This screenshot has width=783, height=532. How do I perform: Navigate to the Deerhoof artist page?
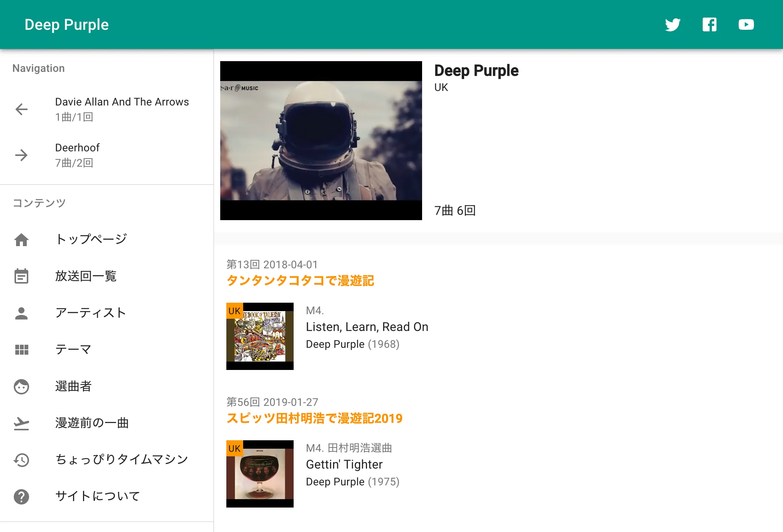click(x=77, y=148)
